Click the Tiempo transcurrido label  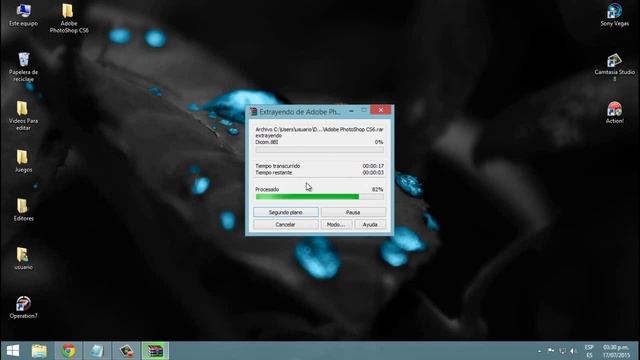(x=278, y=166)
